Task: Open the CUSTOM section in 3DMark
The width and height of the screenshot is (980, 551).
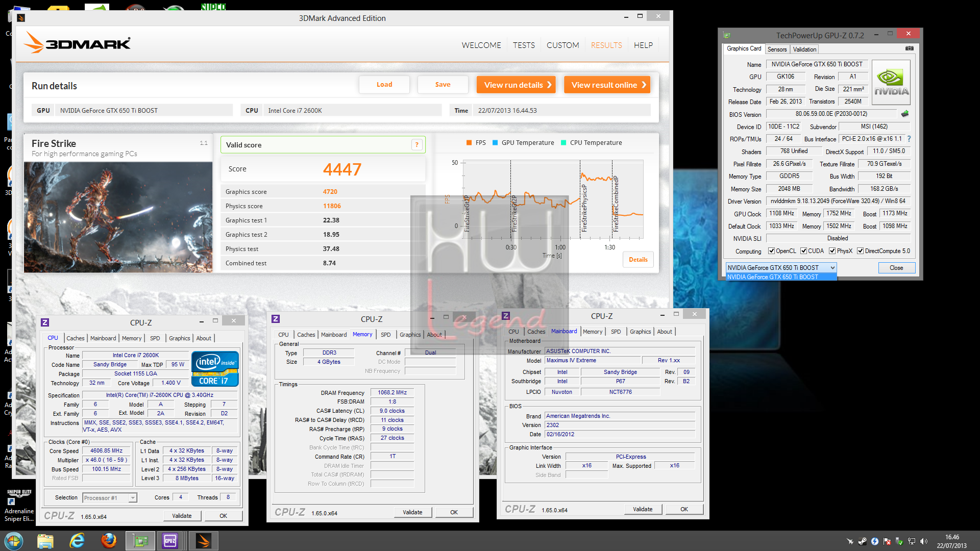Action: tap(562, 45)
